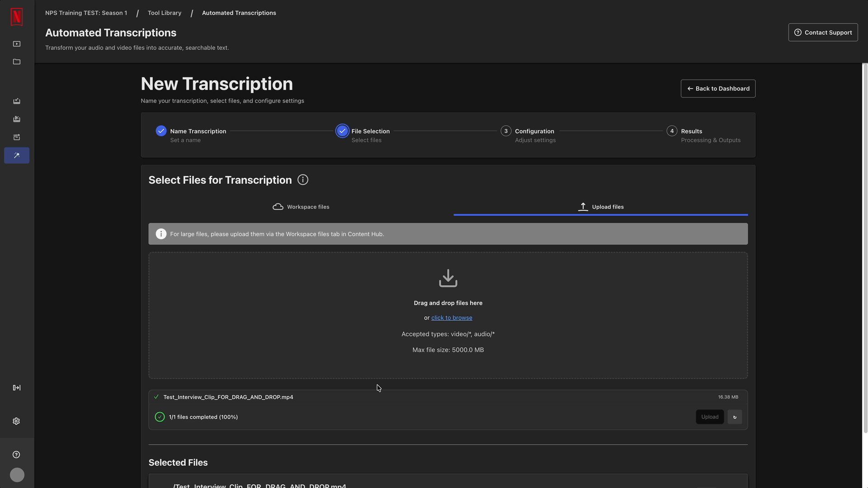Expand the sidebar with collapse icon
The height and width of the screenshot is (488, 868).
point(17,388)
